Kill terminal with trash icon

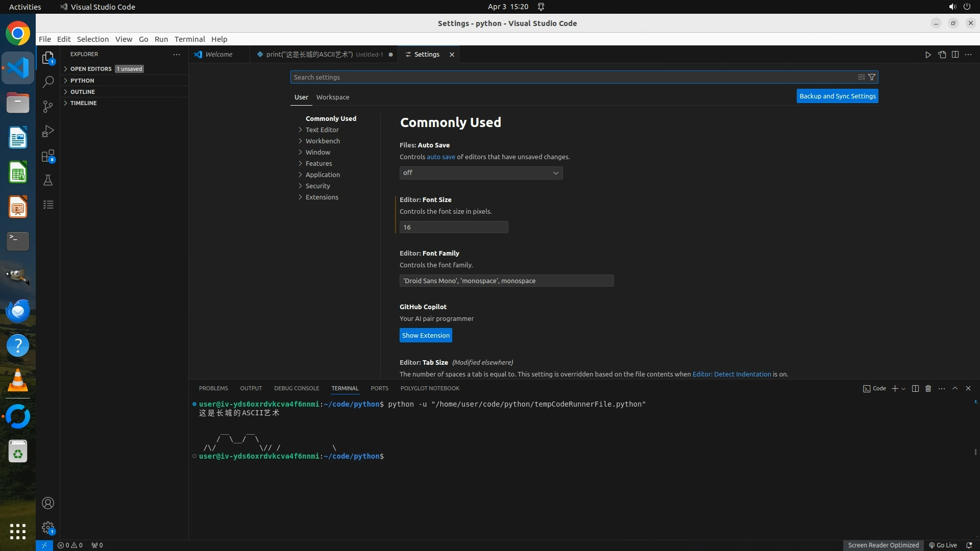[x=928, y=388]
